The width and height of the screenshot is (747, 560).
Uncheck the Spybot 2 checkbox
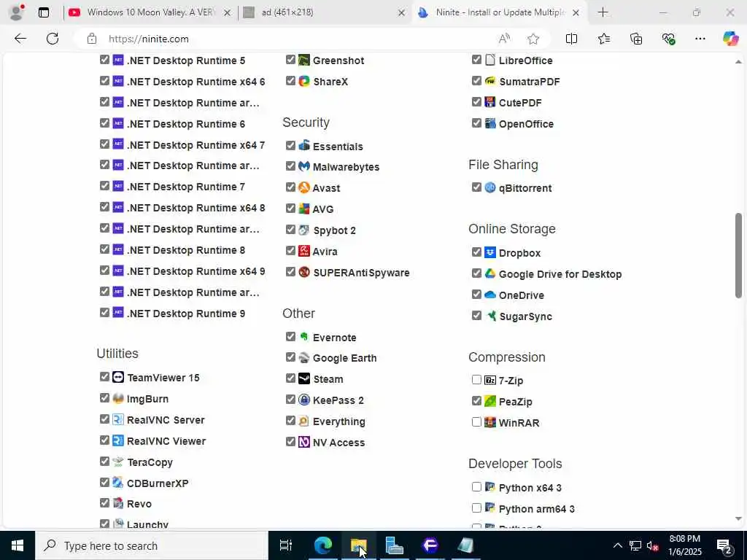(x=290, y=230)
